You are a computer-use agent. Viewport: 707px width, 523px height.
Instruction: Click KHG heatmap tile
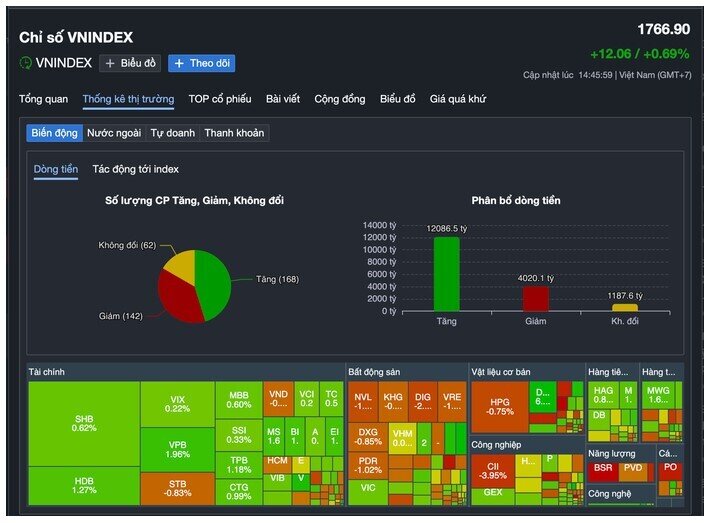(393, 402)
